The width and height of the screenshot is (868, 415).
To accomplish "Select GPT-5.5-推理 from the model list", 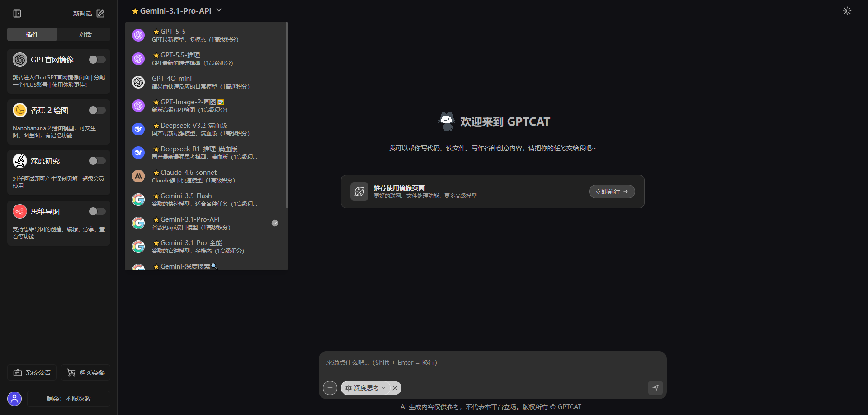I will tap(206, 59).
